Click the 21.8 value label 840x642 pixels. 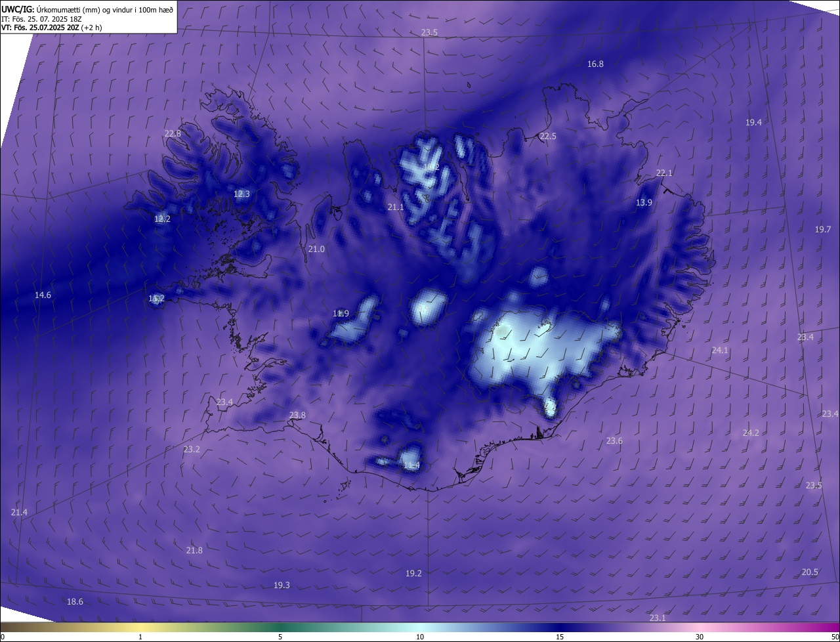click(194, 550)
